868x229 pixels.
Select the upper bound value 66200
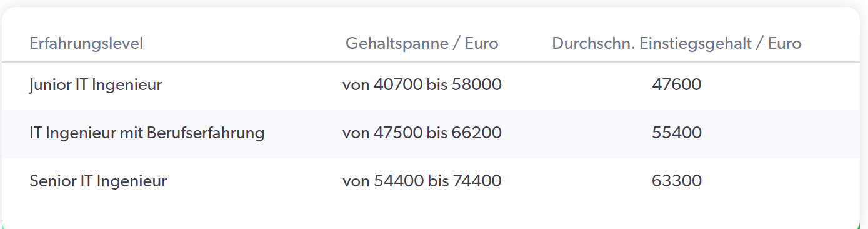click(477, 133)
